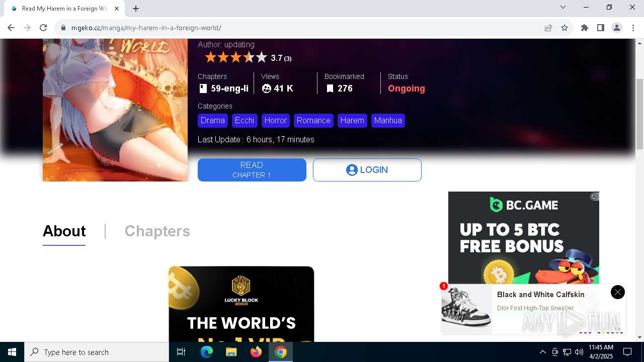The image size is (644, 362).
Task: Click the scrollbar down arrow
Action: [639, 337]
